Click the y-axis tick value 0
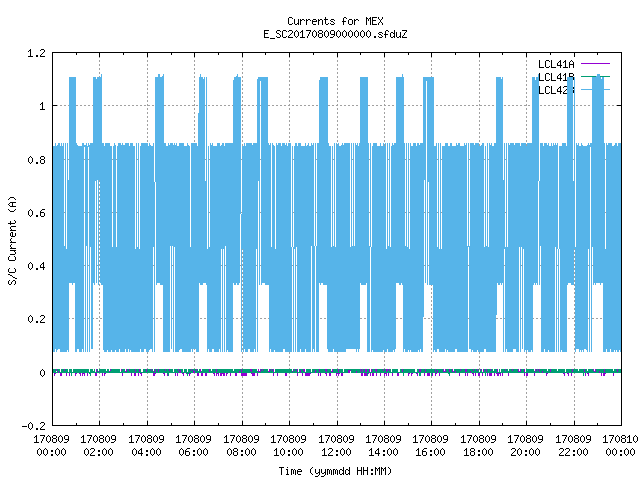 pos(42,373)
